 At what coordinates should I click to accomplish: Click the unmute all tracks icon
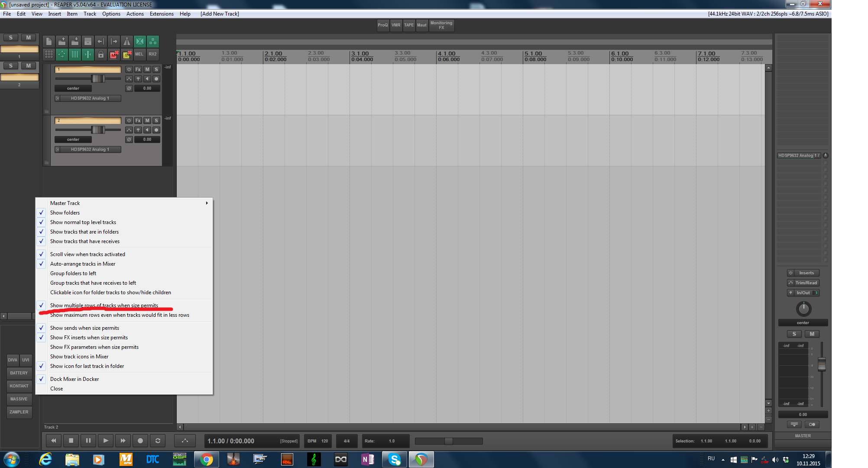point(114,55)
